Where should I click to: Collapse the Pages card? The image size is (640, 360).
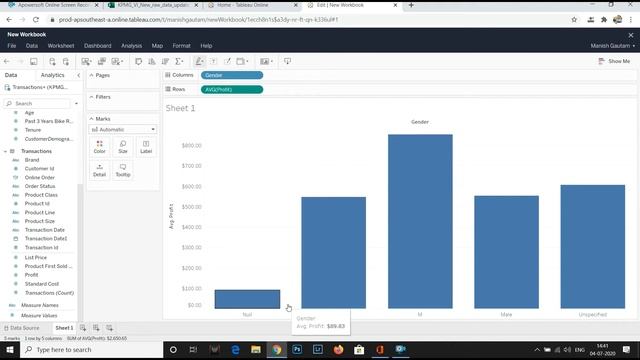click(x=91, y=75)
